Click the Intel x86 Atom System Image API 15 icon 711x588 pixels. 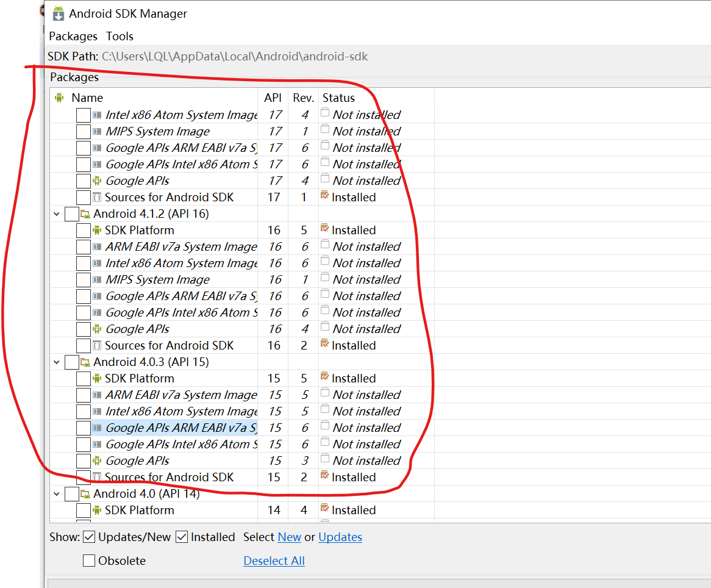pos(97,412)
